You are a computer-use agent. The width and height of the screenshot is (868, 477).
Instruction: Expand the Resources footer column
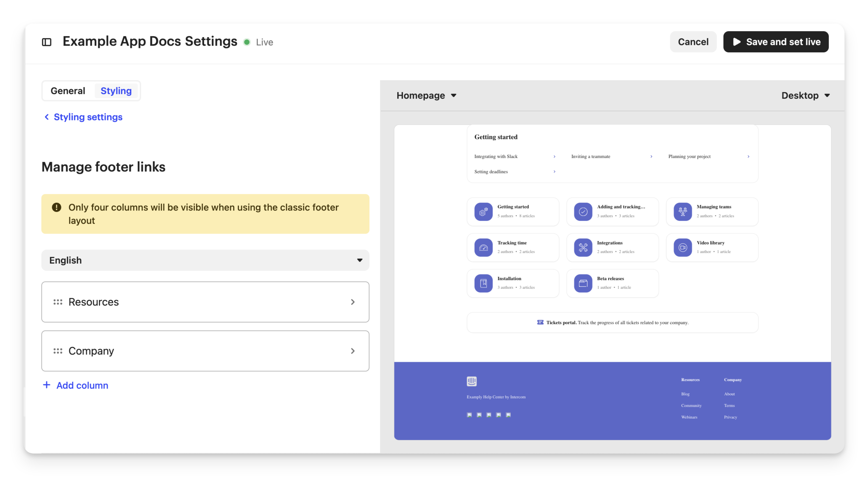coord(205,302)
